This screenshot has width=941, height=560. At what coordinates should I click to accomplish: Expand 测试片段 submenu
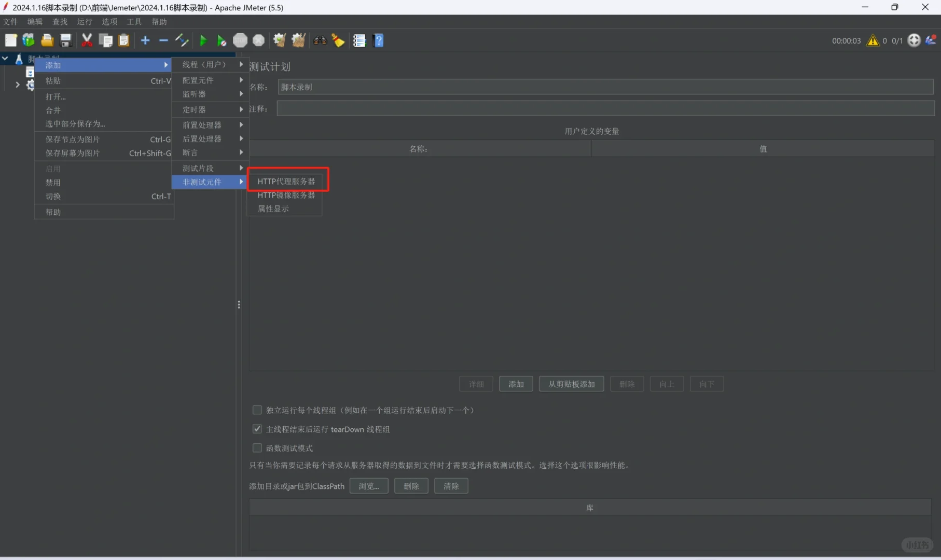click(210, 168)
